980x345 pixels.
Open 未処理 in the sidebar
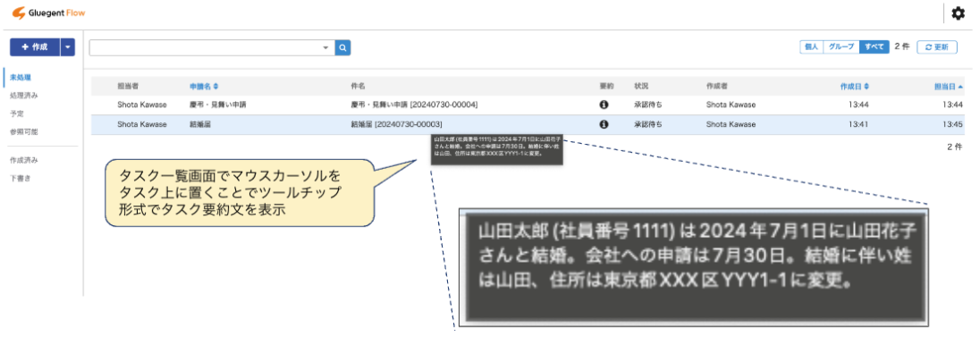click(x=21, y=78)
